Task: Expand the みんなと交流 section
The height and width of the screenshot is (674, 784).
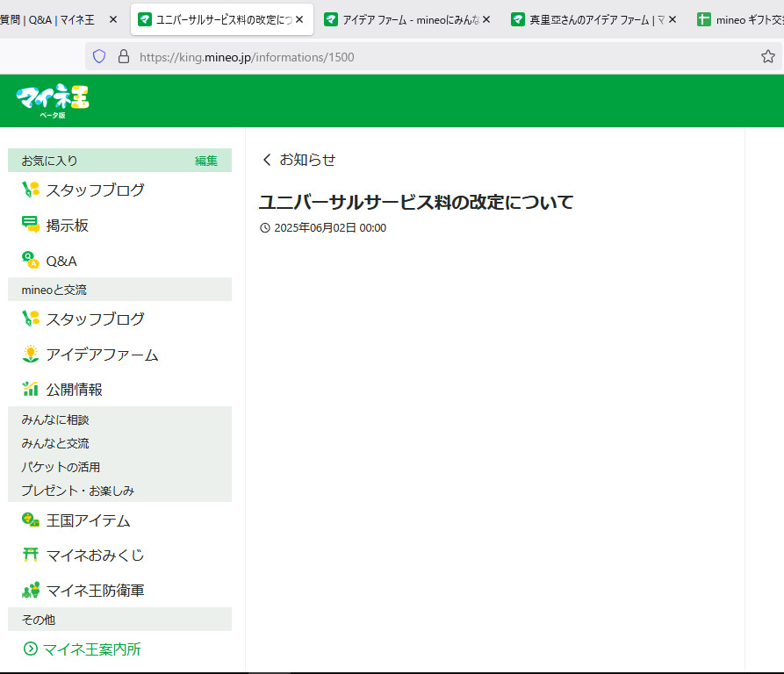Action: point(55,443)
